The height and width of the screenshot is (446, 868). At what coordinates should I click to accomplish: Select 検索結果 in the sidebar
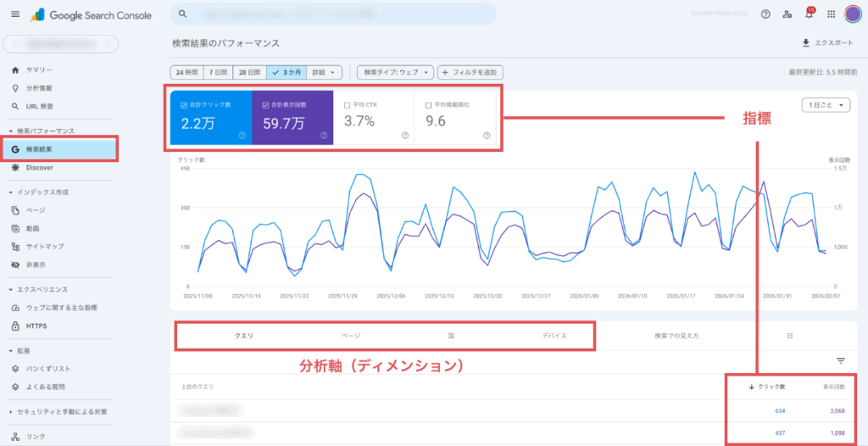click(x=60, y=149)
